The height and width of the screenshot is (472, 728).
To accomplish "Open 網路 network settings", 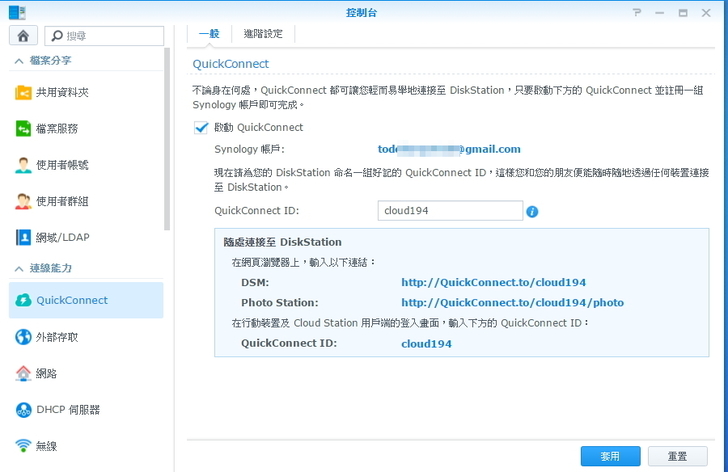I will (x=46, y=373).
